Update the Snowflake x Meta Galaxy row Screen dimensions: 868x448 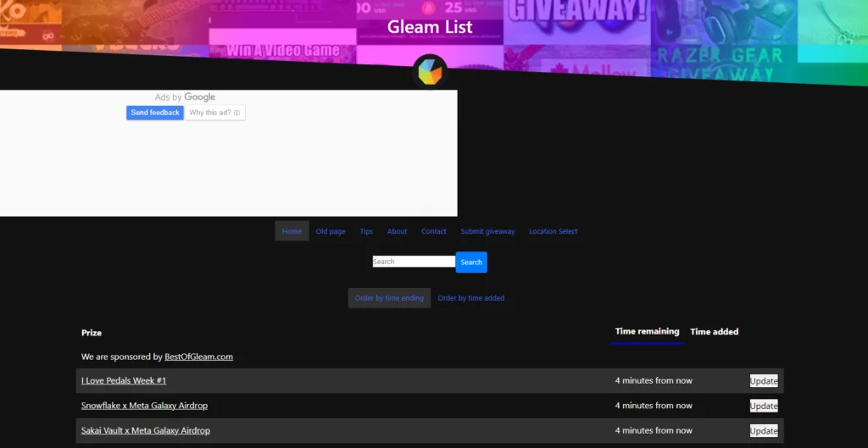(764, 406)
